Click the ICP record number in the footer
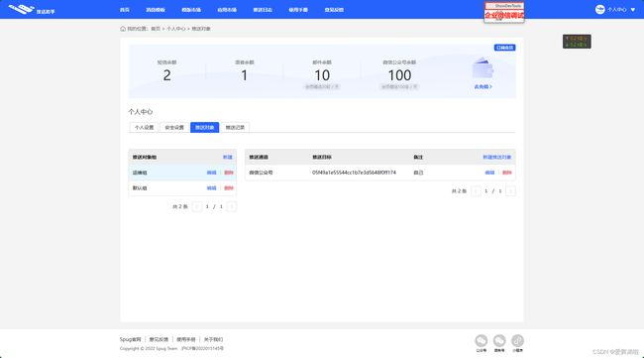 point(203,348)
